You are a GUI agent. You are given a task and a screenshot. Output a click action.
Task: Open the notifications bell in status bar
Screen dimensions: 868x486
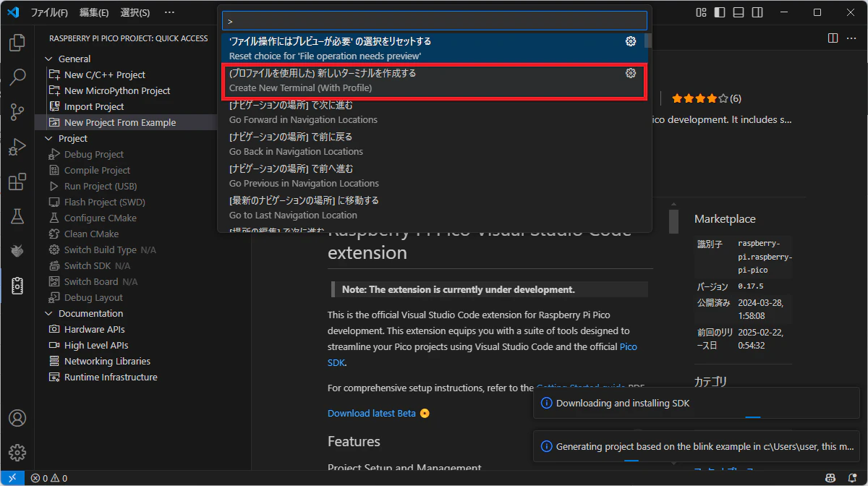[x=852, y=478]
